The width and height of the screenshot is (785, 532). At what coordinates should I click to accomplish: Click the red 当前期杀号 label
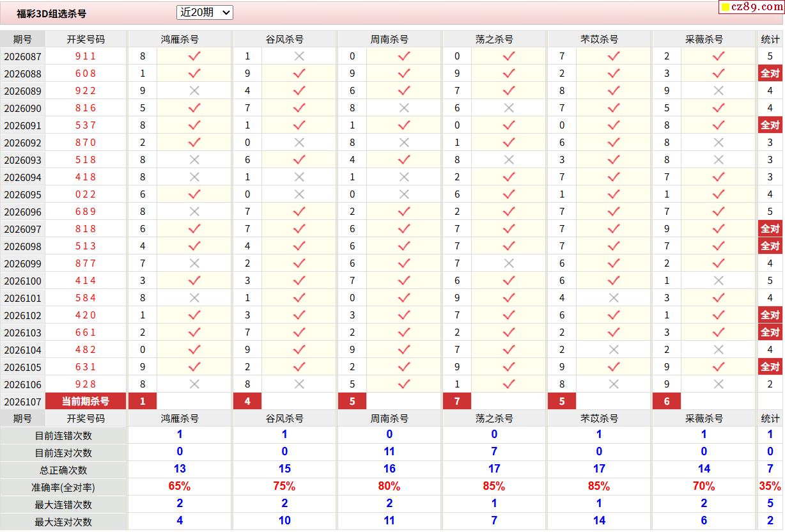coord(86,402)
